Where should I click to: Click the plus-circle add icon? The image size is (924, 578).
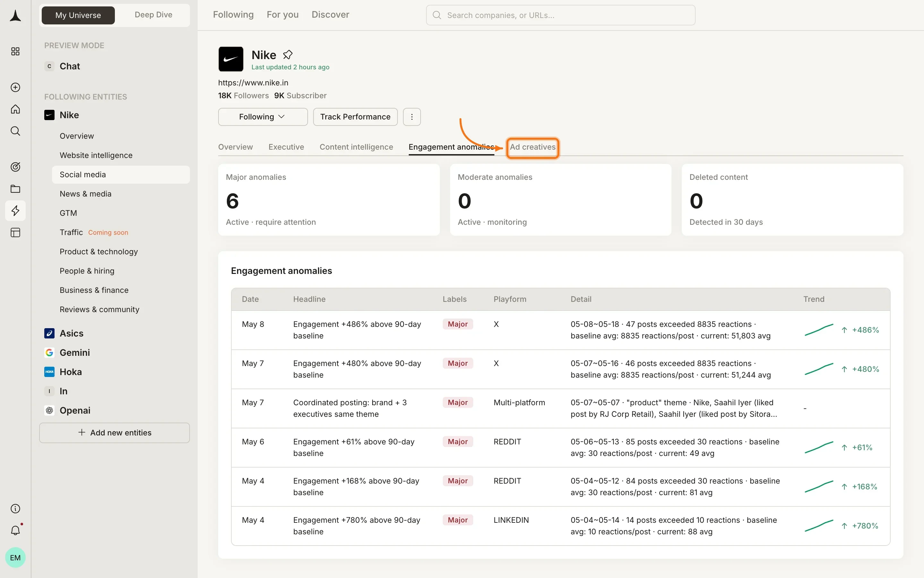pos(15,87)
